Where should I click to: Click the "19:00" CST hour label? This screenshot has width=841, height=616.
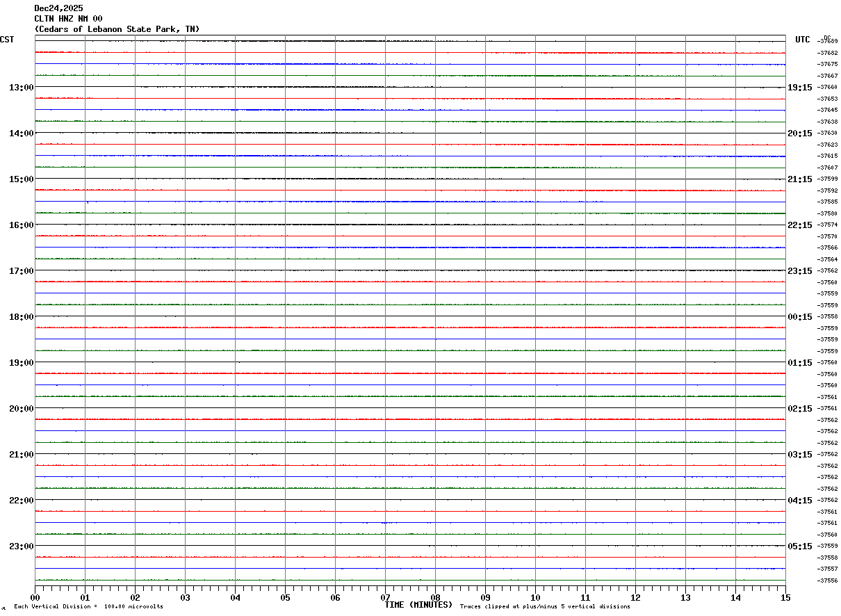pyautogui.click(x=21, y=363)
